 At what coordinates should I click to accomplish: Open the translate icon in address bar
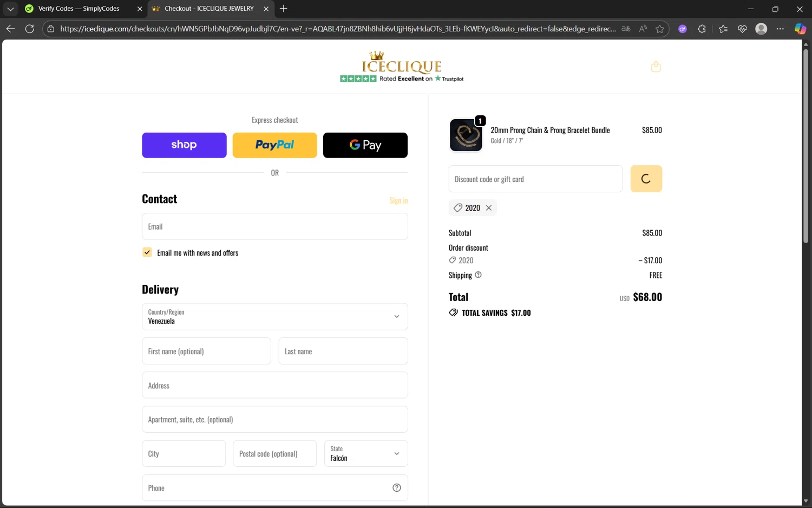click(626, 29)
